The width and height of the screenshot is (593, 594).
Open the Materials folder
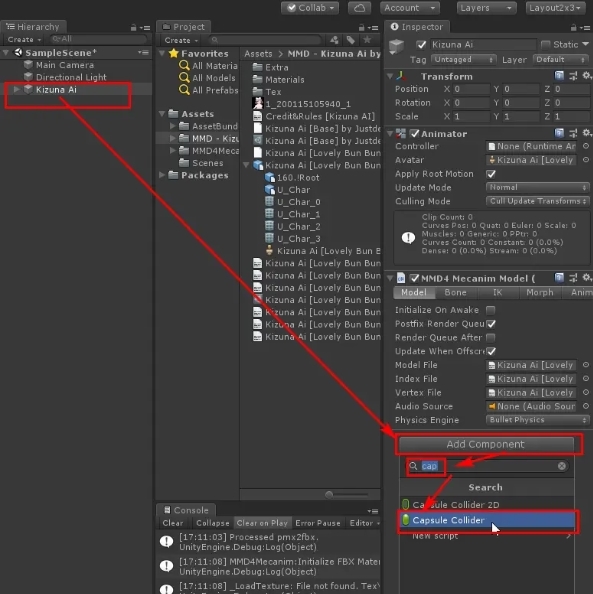(x=279, y=80)
